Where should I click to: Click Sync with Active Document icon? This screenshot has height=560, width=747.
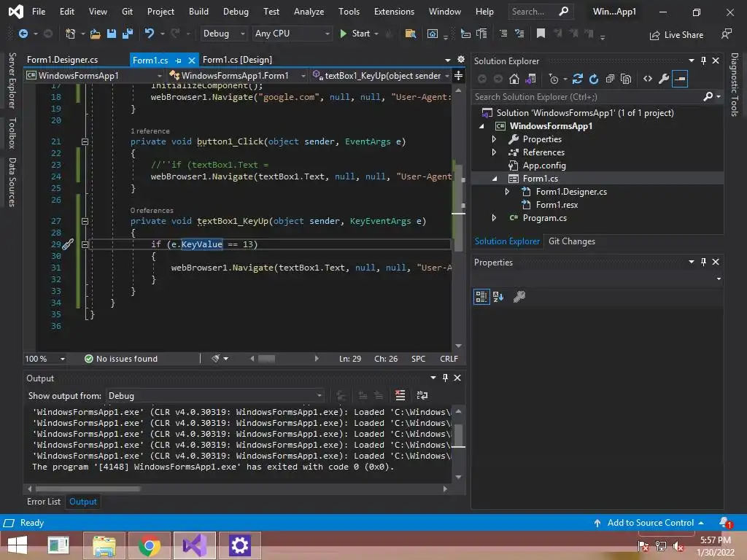[x=578, y=79]
